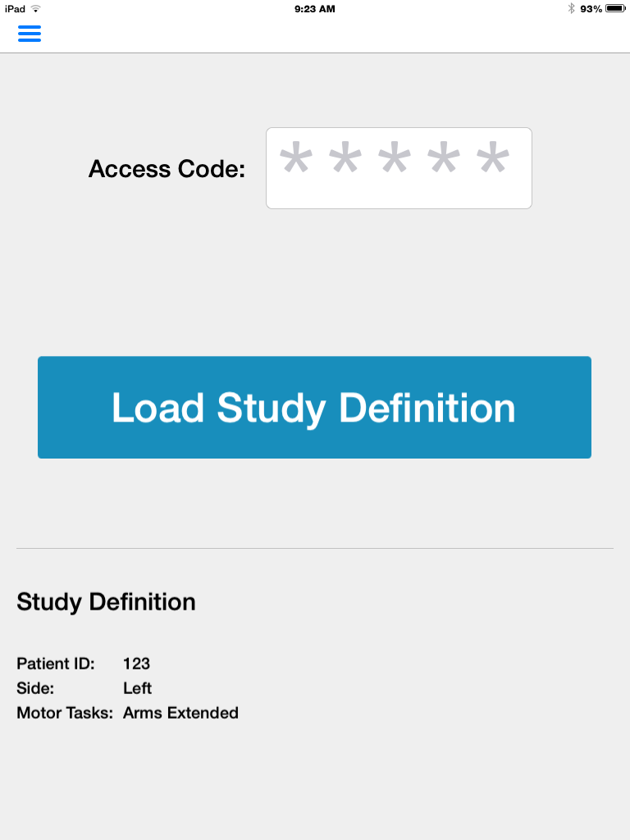The height and width of the screenshot is (840, 630).
Task: Tap the battery icon in status bar
Action: (x=615, y=8)
